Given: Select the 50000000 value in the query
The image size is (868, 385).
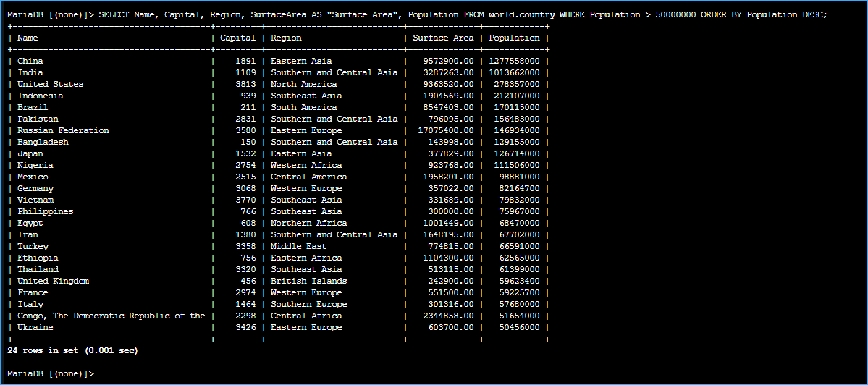Looking at the screenshot, I should (x=676, y=15).
